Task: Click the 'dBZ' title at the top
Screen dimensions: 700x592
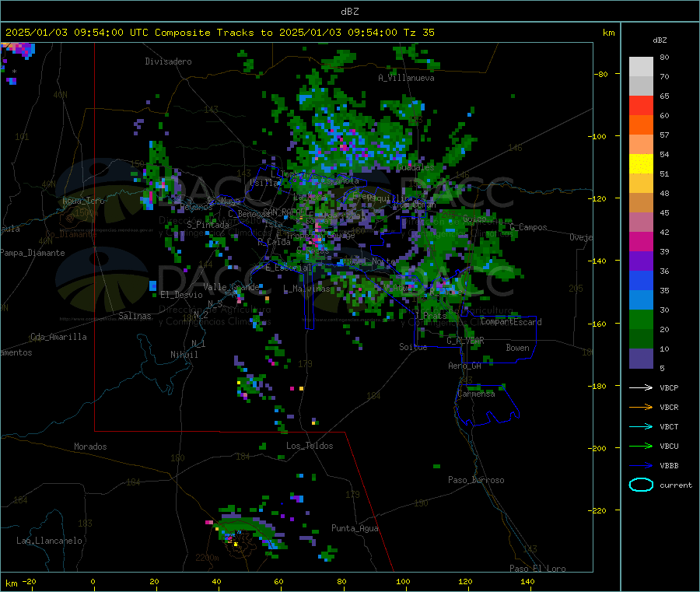Action: [349, 11]
